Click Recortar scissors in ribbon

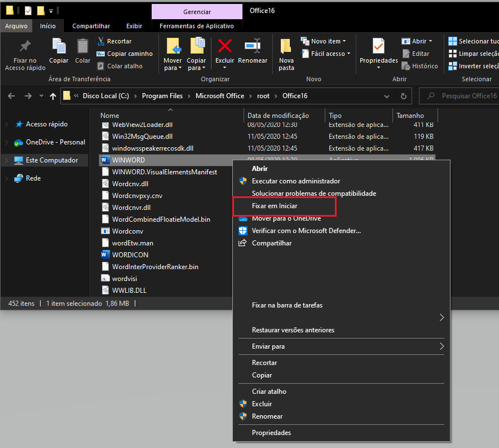pos(114,41)
